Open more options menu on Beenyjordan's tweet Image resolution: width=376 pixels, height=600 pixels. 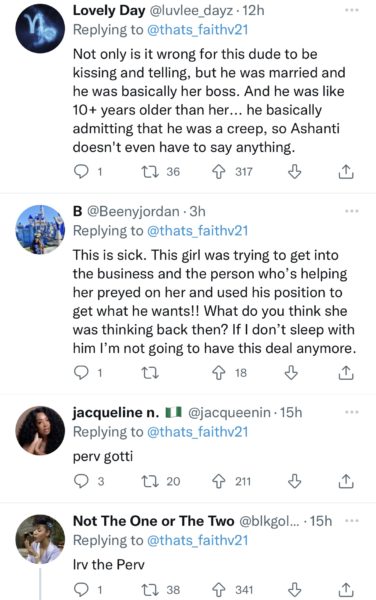(x=352, y=211)
